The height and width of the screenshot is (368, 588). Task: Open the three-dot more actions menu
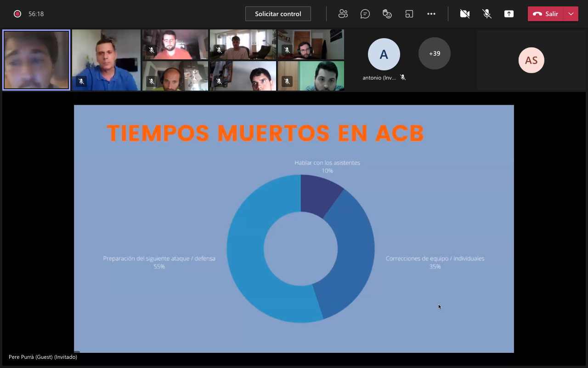pyautogui.click(x=431, y=14)
